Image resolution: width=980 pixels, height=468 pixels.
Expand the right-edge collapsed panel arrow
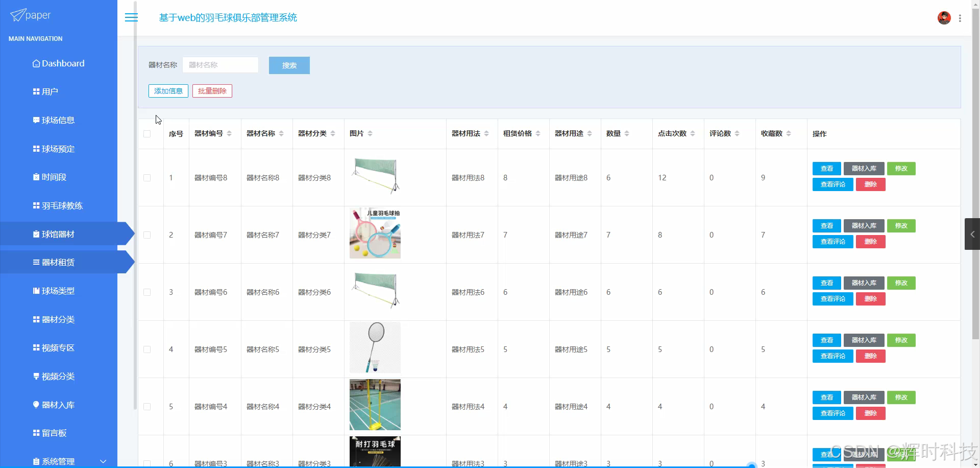[972, 234]
